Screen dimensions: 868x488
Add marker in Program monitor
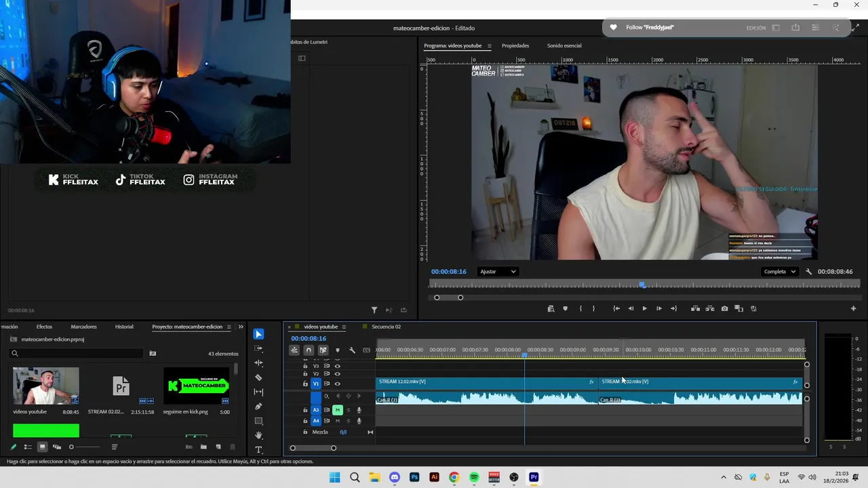coord(565,309)
